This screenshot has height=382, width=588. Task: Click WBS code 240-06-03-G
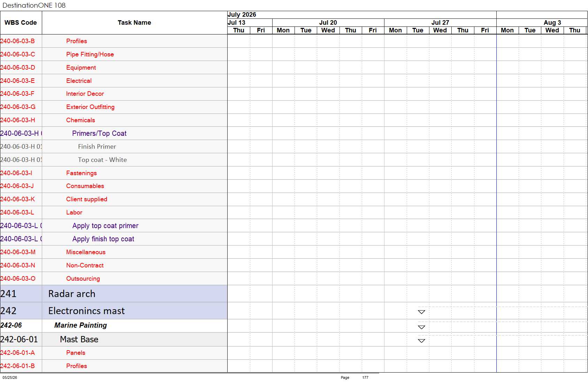pos(18,107)
